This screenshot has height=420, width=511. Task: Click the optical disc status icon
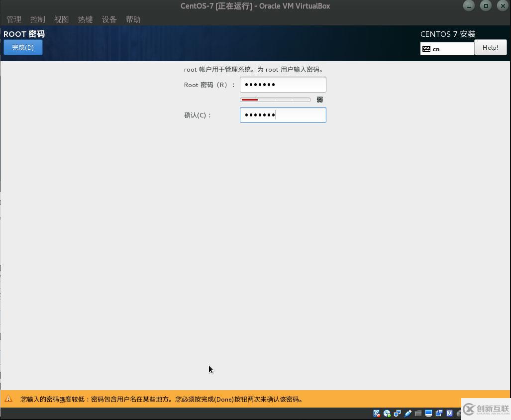click(387, 414)
